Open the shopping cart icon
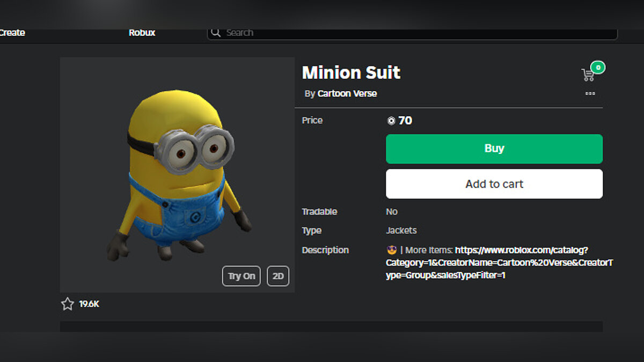The image size is (644, 362). coord(588,75)
